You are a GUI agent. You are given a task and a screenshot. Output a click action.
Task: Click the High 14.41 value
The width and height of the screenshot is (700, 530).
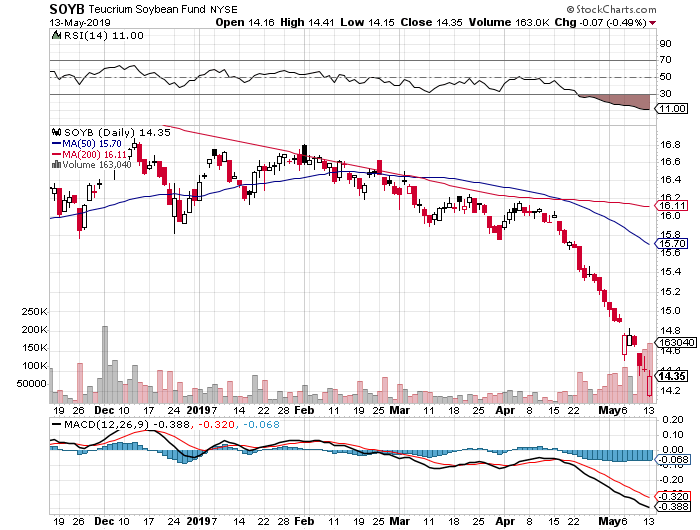pyautogui.click(x=307, y=22)
